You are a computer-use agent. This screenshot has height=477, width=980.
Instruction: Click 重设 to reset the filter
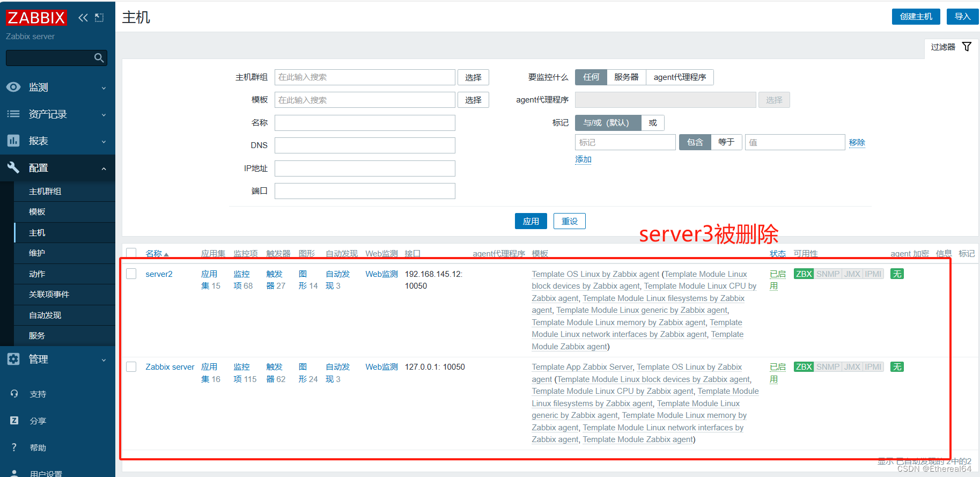[x=570, y=221]
